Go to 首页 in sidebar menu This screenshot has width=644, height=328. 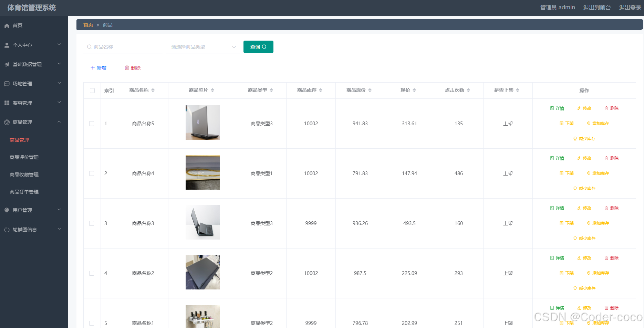pos(18,25)
